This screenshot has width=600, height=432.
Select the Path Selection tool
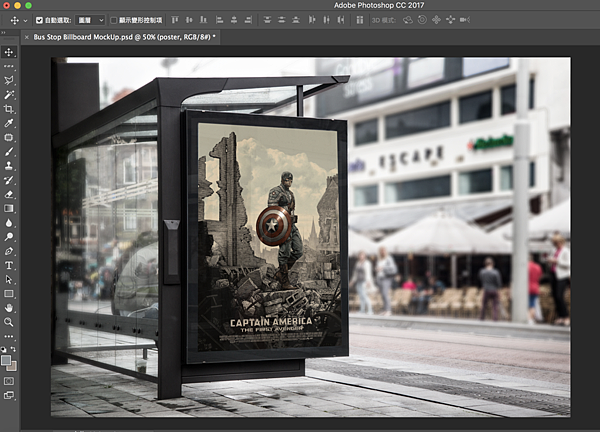tap(9, 280)
